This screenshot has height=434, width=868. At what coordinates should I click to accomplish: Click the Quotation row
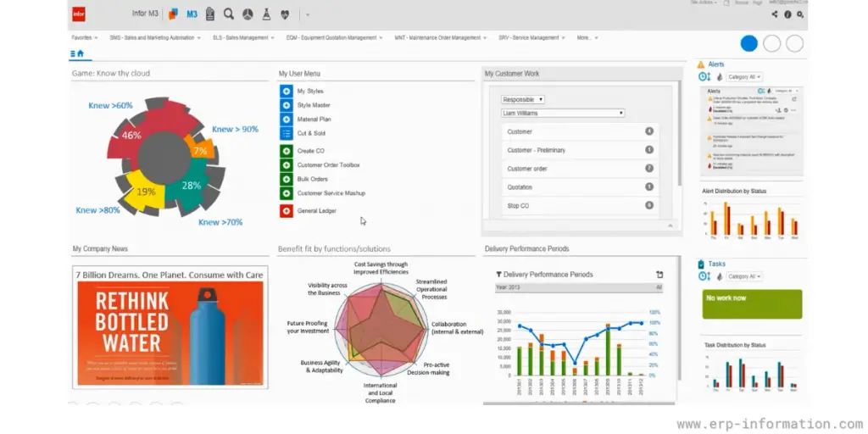pyautogui.click(x=580, y=187)
